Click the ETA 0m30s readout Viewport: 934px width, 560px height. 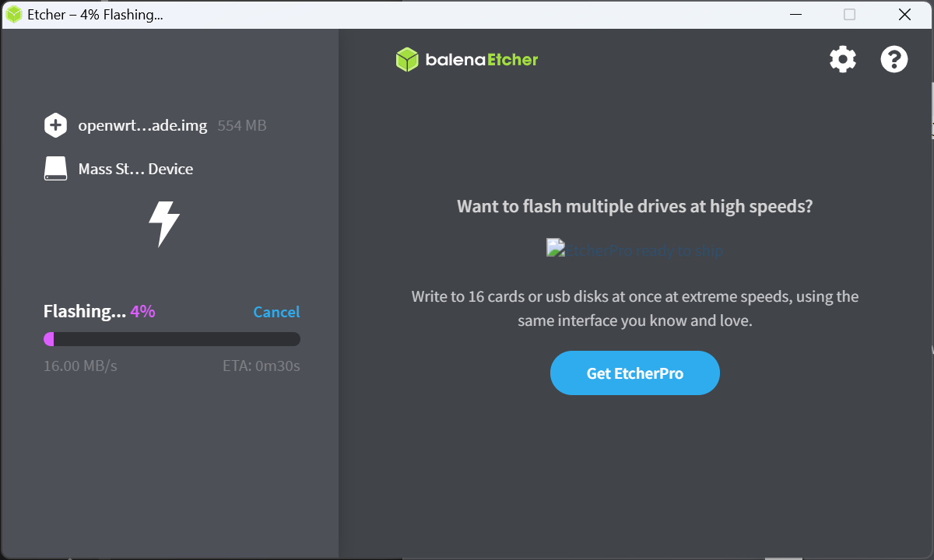[x=262, y=366]
